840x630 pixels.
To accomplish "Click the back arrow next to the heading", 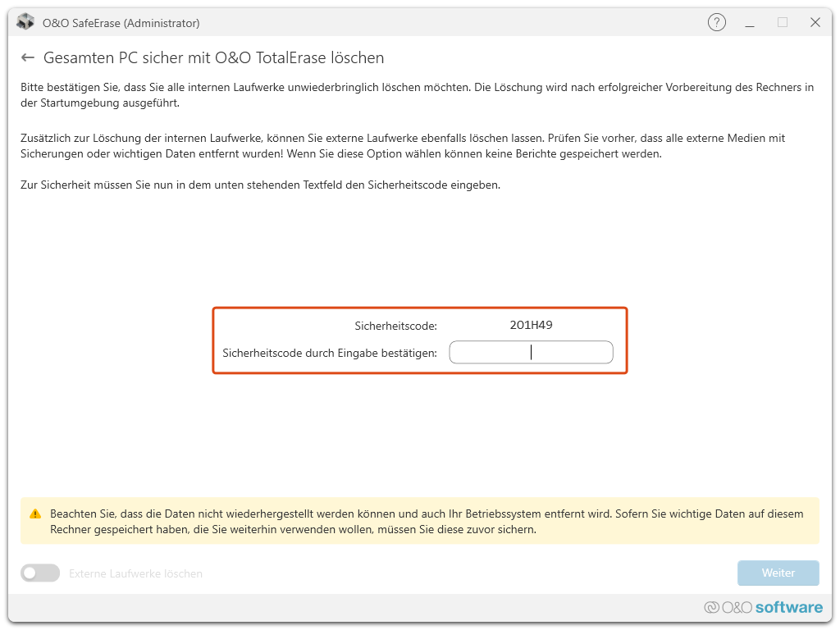I will point(28,58).
